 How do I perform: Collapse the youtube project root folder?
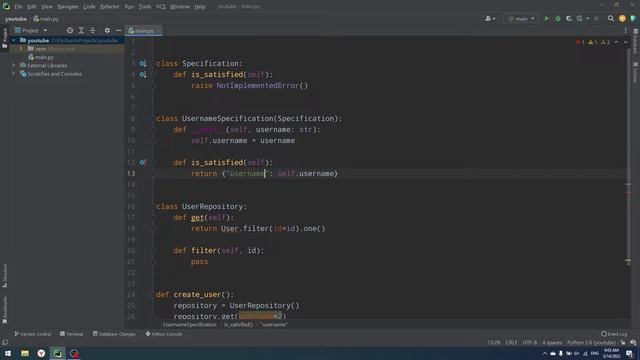(13, 40)
